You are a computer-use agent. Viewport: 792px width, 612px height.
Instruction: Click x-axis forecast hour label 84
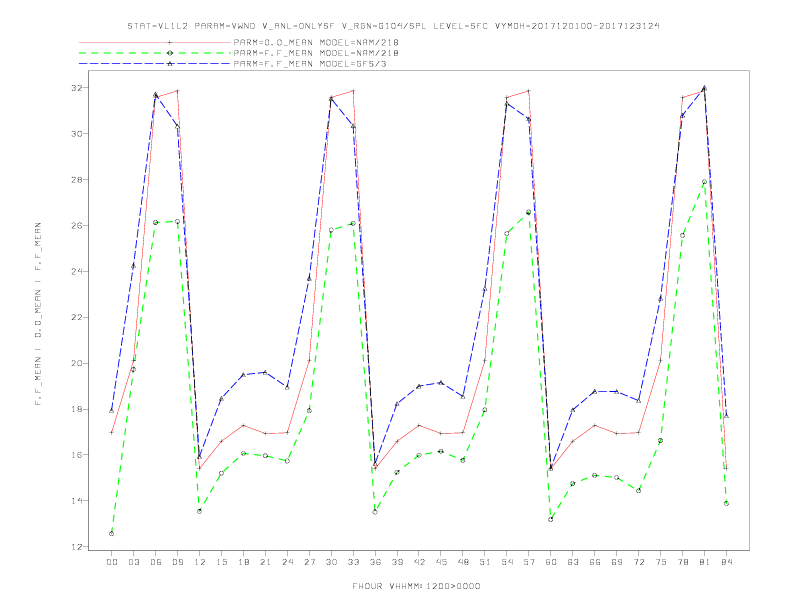tap(726, 562)
